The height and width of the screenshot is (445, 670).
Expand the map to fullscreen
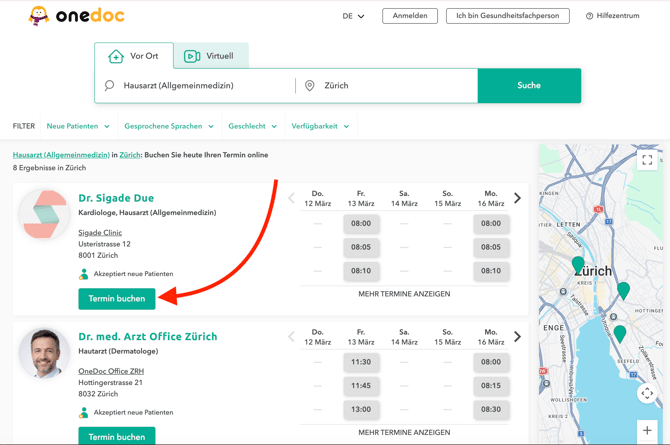click(647, 160)
